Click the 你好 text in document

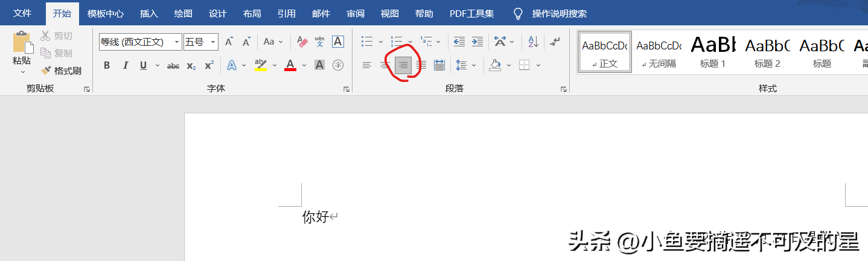coord(315,217)
